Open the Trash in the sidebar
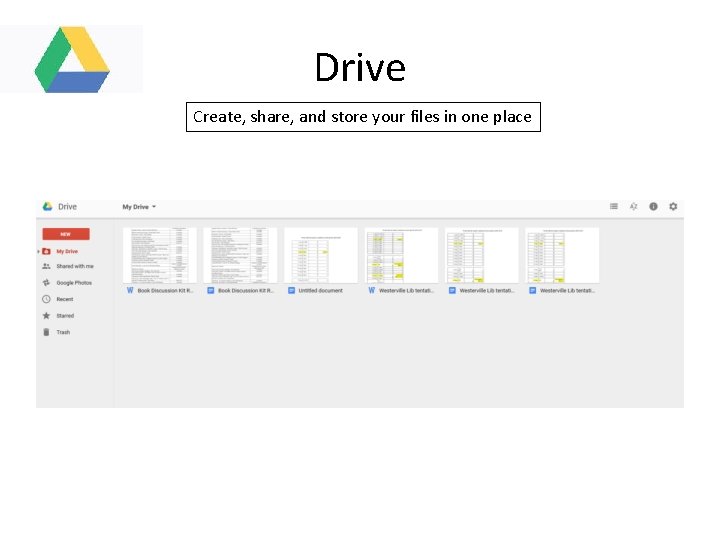This screenshot has height=540, width=720. click(x=63, y=332)
